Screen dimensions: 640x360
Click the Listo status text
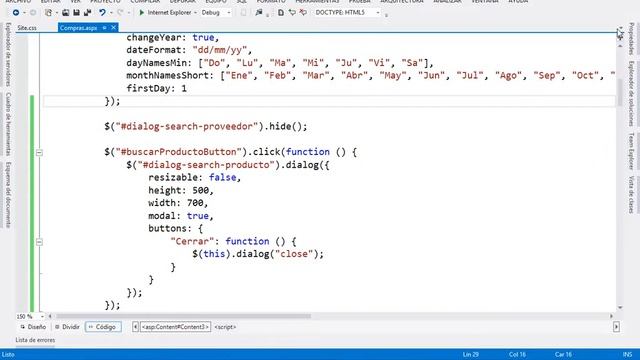8,354
